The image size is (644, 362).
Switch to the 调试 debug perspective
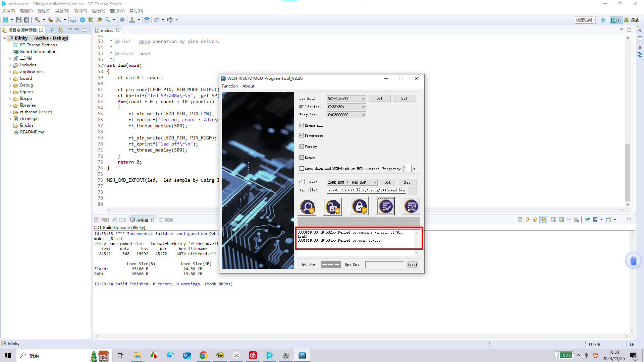(631, 20)
